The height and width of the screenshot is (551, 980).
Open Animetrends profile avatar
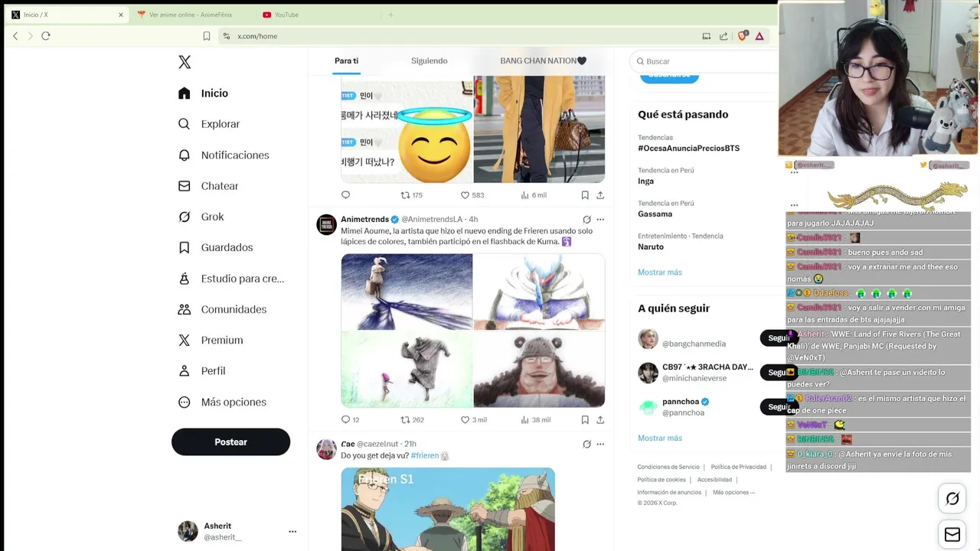[x=327, y=225]
